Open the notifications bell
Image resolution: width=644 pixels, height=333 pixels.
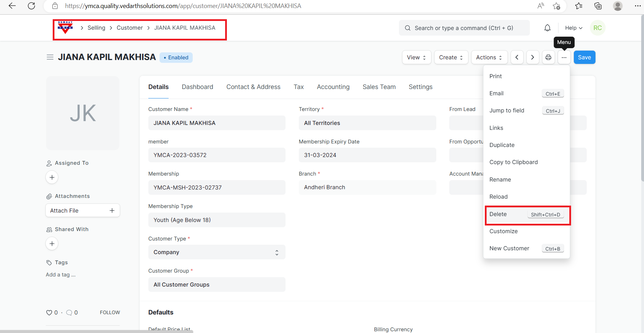point(547,28)
